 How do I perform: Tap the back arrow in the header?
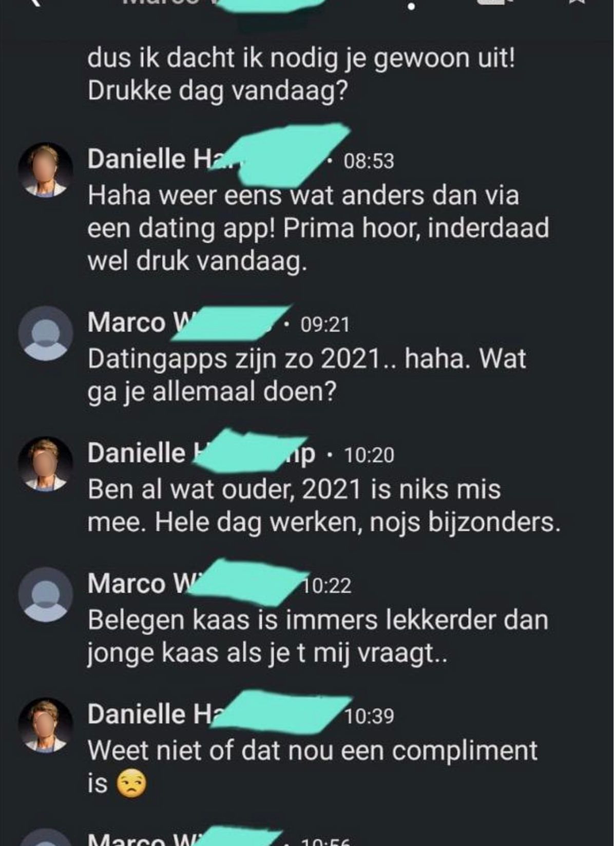tap(35, 3)
